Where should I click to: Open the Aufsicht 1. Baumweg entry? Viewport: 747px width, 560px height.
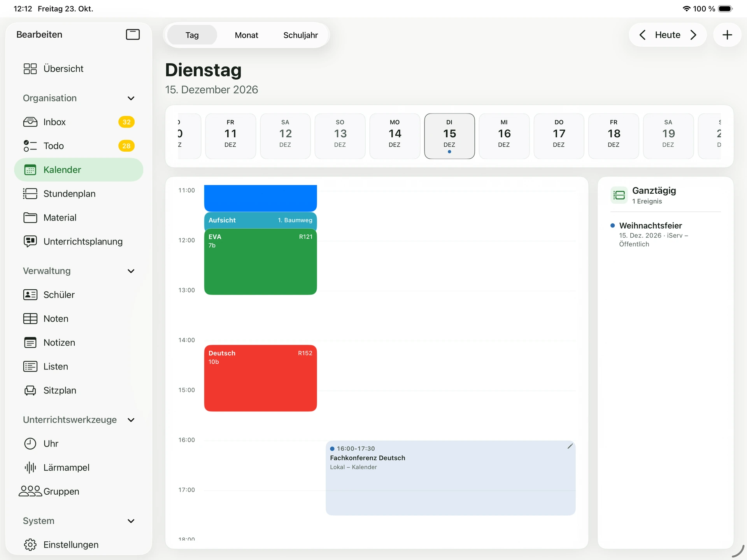click(260, 220)
